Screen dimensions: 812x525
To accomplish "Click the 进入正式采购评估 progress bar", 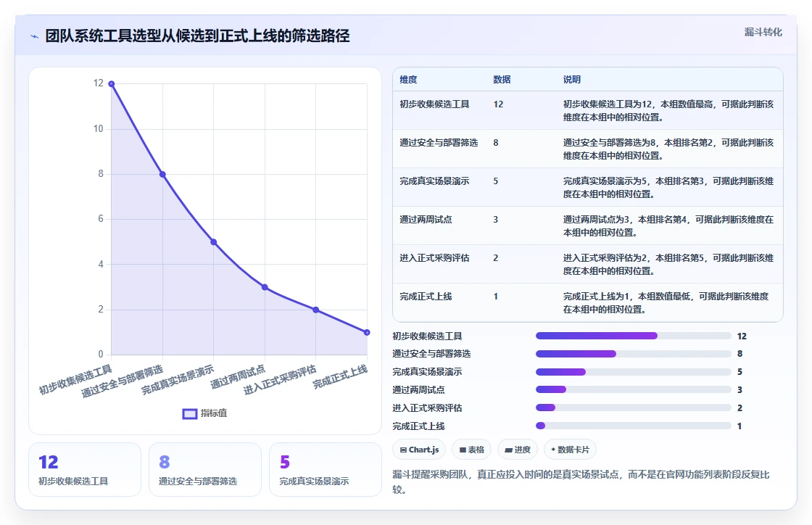I will pos(634,408).
